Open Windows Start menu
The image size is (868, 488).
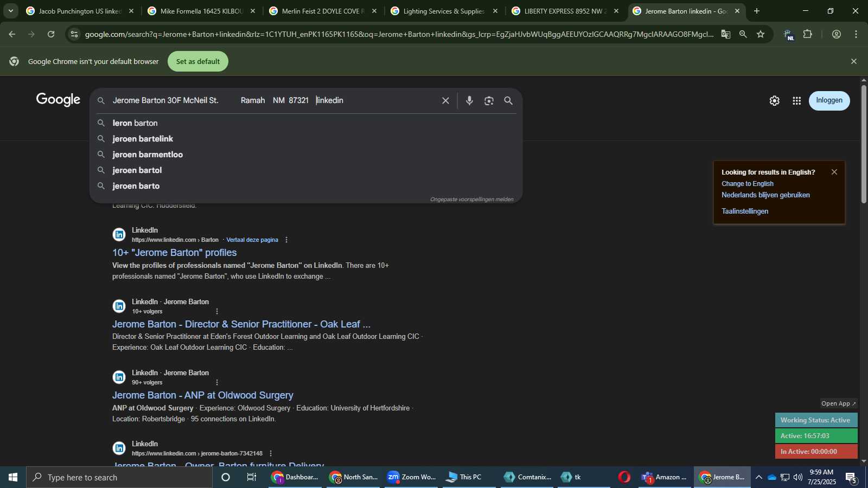pyautogui.click(x=13, y=477)
